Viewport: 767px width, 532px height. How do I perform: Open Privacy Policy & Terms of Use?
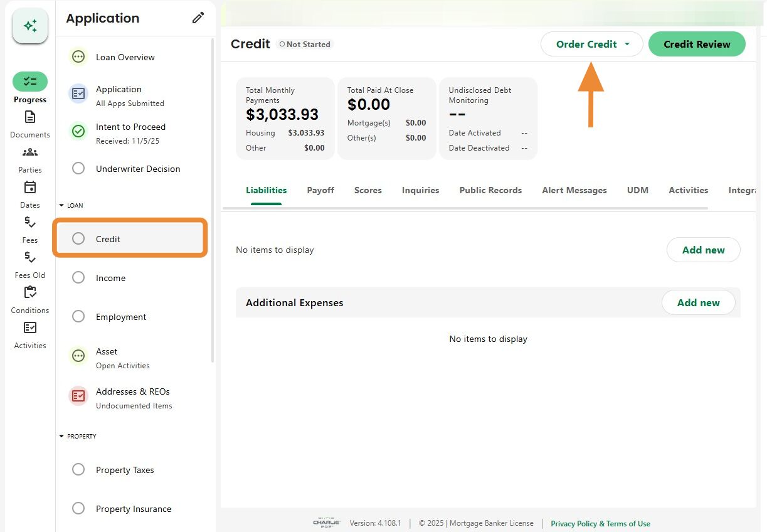pyautogui.click(x=600, y=524)
